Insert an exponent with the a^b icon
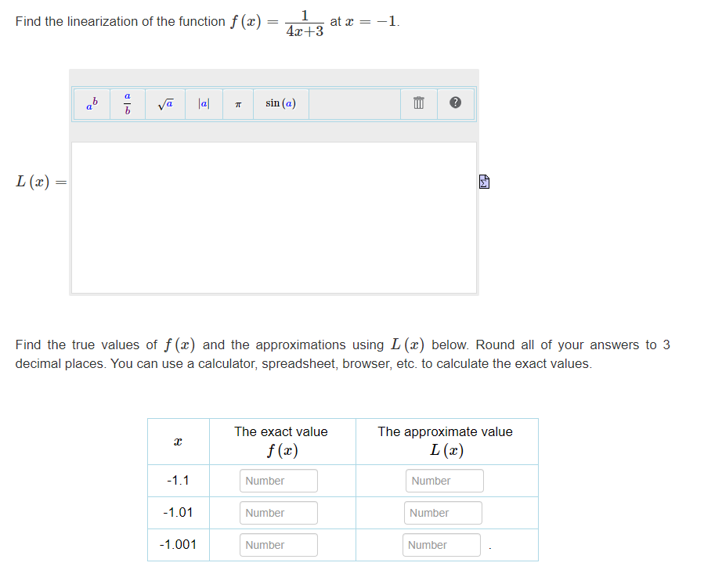 91,103
